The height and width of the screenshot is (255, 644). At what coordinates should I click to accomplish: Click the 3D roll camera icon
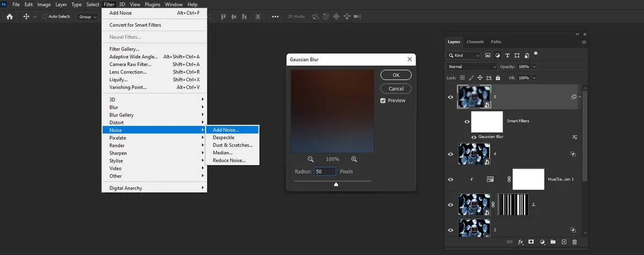[325, 17]
